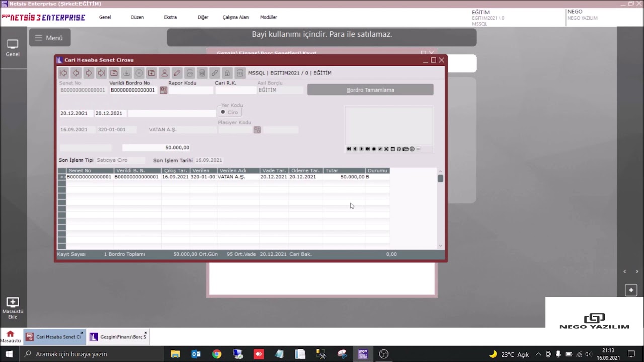Image resolution: width=644 pixels, height=362 pixels.
Task: Click the Verildi Bordro No input field
Action: (x=133, y=90)
